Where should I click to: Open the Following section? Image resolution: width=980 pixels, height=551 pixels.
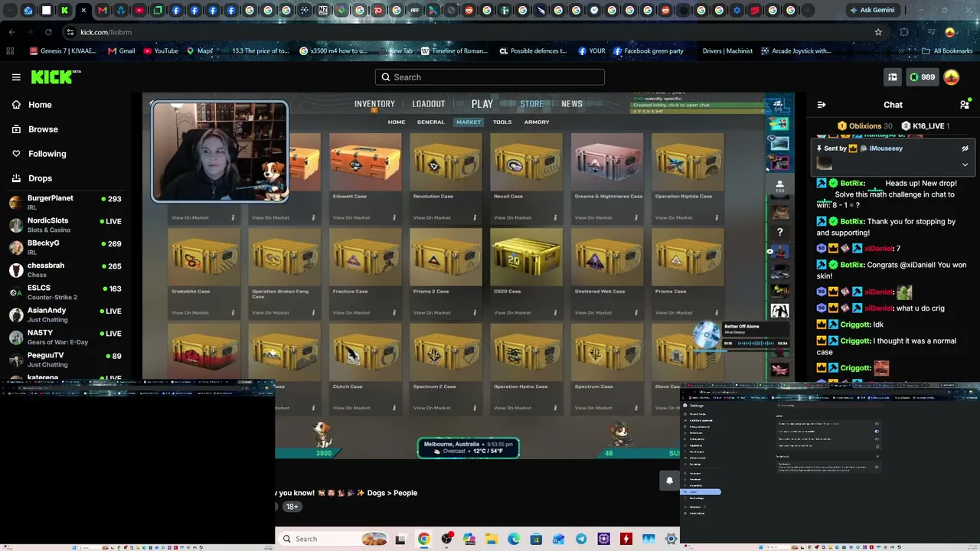[x=47, y=154]
